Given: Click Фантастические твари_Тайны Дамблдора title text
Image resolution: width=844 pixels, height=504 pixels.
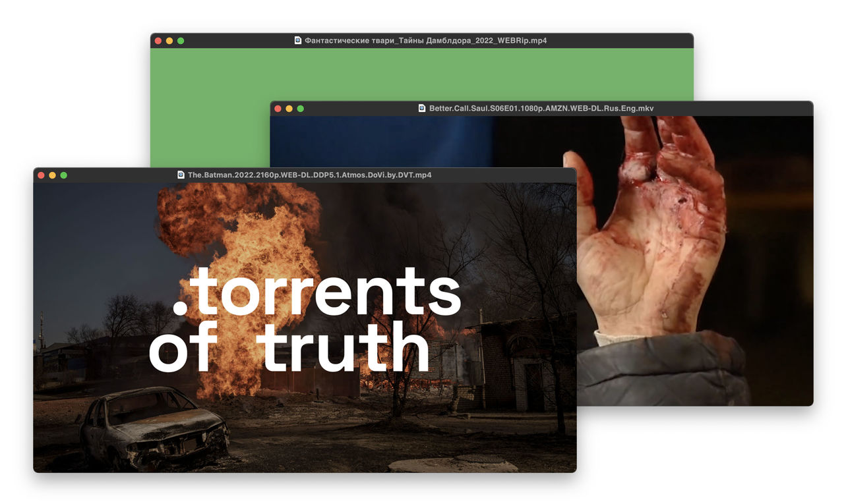Looking at the screenshot, I should [426, 41].
